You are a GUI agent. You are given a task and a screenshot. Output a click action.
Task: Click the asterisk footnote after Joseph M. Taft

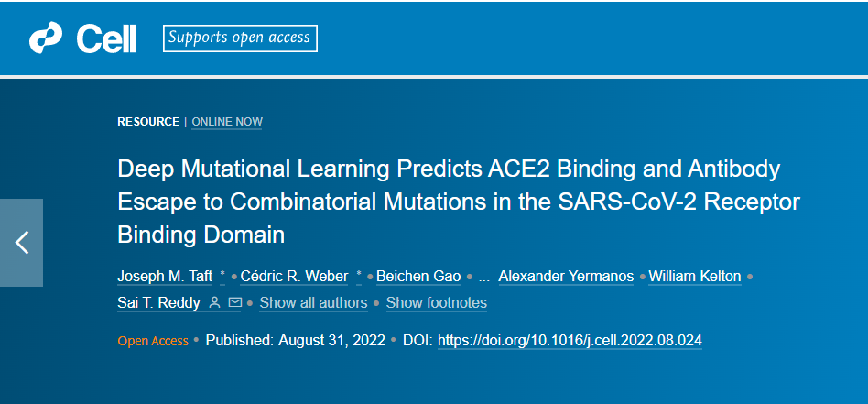tap(222, 276)
